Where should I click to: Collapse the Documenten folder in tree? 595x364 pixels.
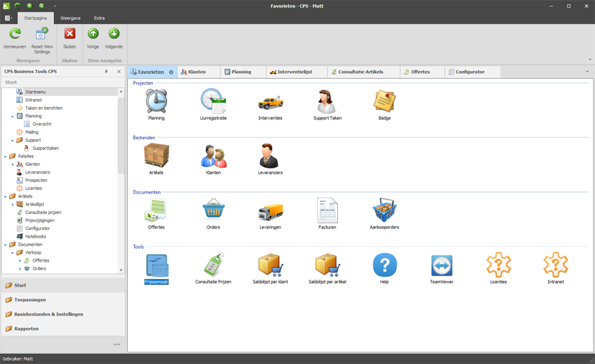coord(6,245)
